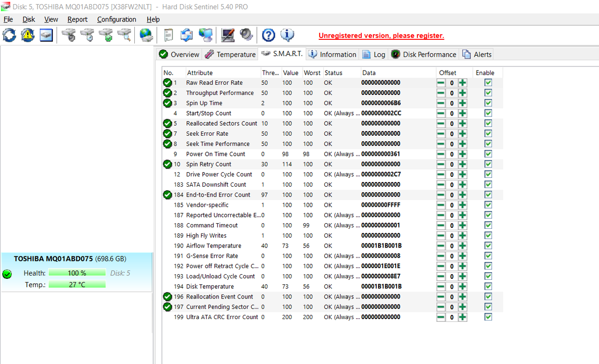The width and height of the screenshot is (599, 364).
Task: Click the info bubble about icon
Action: click(x=287, y=35)
